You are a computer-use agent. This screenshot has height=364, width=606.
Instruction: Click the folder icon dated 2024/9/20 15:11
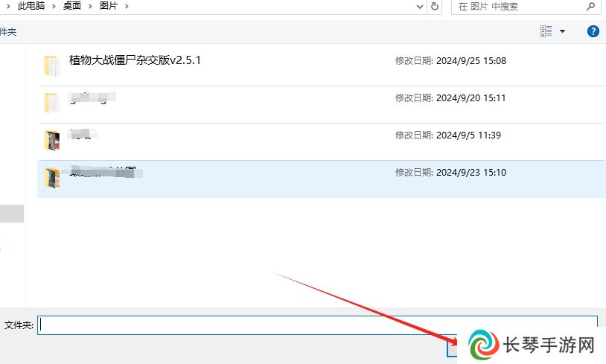pyautogui.click(x=52, y=103)
